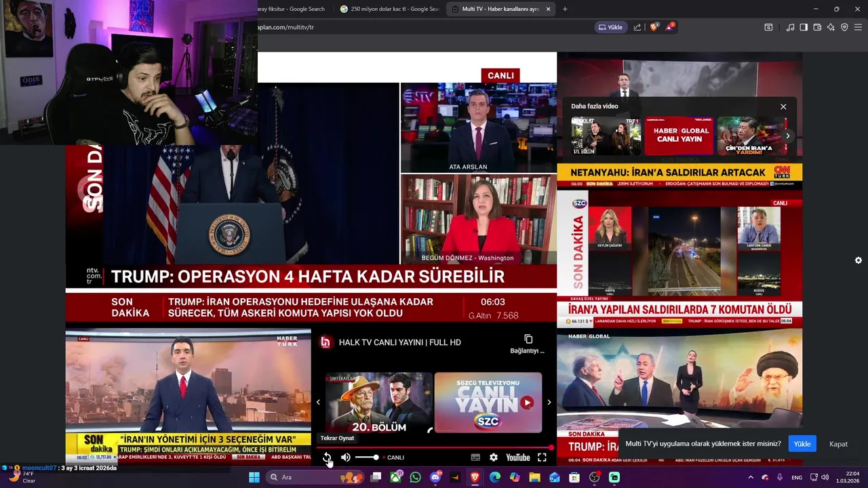Screen dimensions: 868x488
Task: Open the video on YouTube logo
Action: [x=517, y=457]
